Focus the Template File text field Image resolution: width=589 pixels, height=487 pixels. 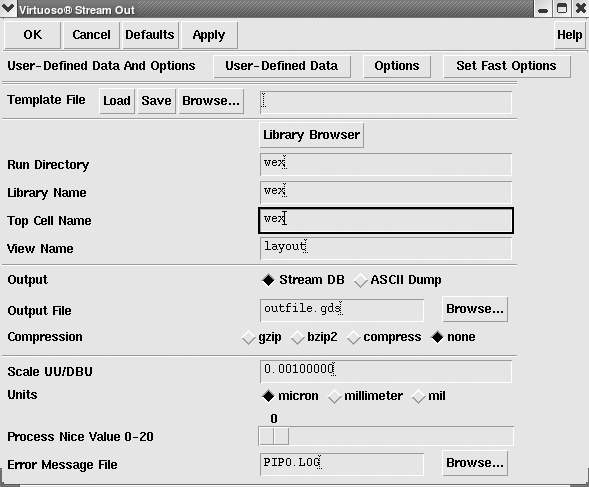(386, 102)
